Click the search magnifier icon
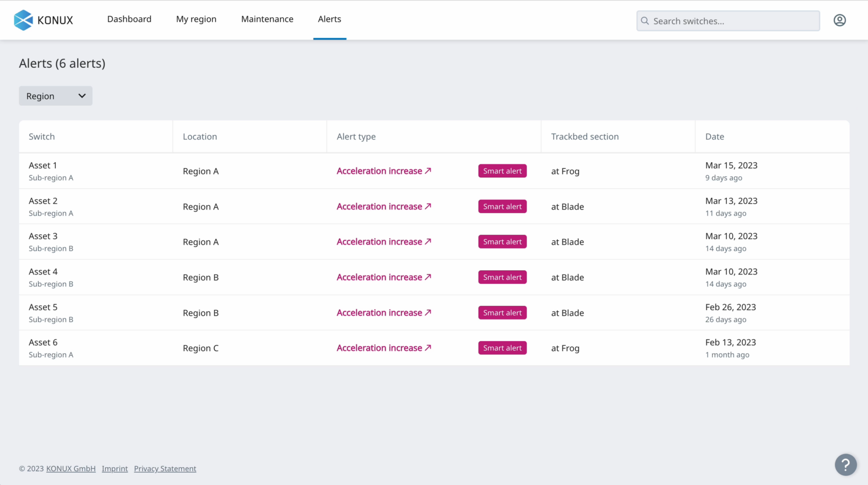The image size is (868, 485). 645,21
